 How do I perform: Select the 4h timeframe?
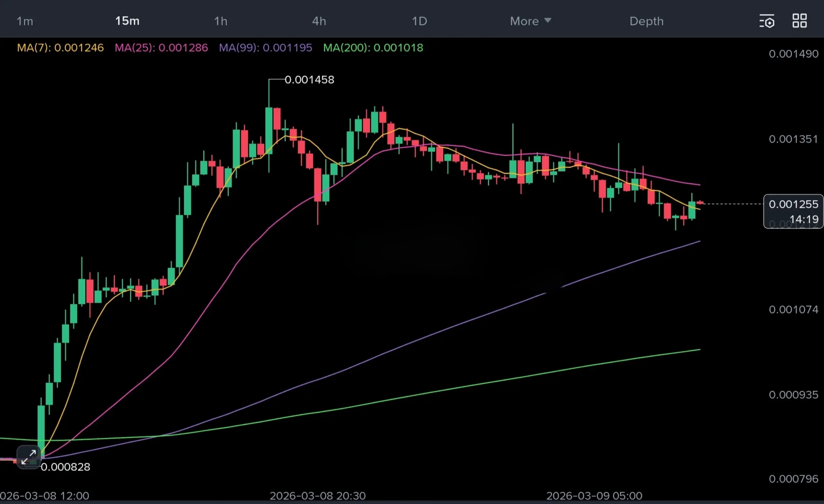point(319,21)
